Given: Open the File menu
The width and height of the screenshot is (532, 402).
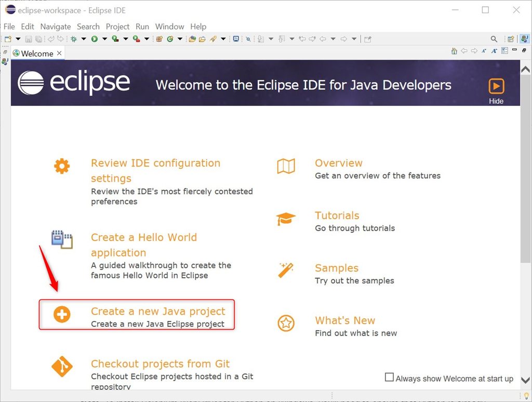Looking at the screenshot, I should 9,26.
